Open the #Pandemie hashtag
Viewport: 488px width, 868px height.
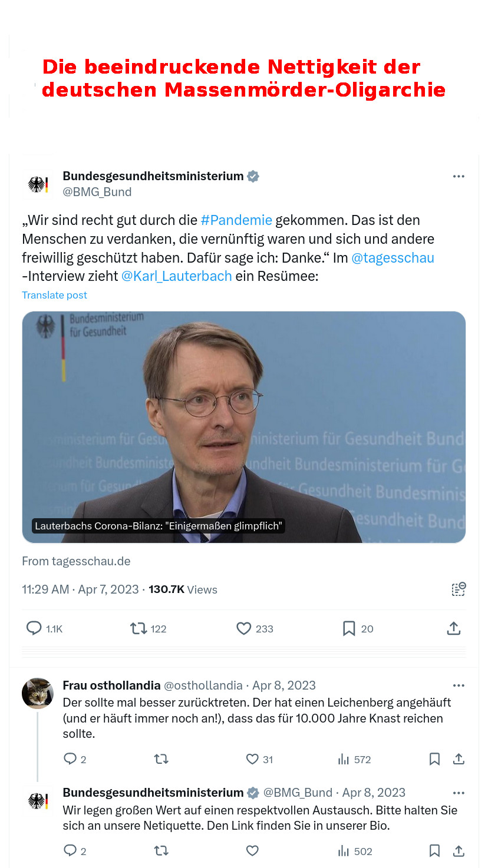pyautogui.click(x=236, y=220)
